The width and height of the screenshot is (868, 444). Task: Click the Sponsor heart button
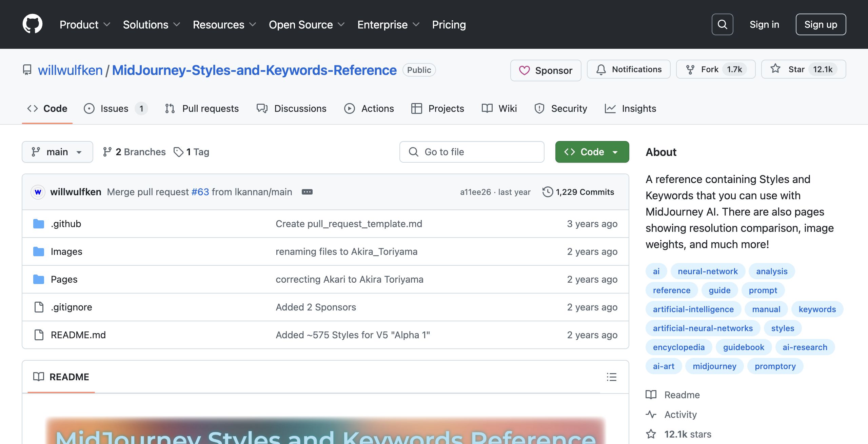coord(546,70)
